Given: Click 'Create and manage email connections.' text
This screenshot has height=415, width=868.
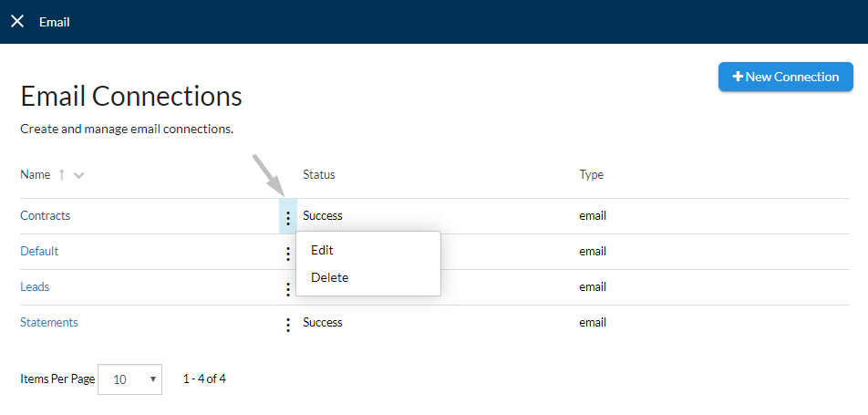Looking at the screenshot, I should [127, 130].
